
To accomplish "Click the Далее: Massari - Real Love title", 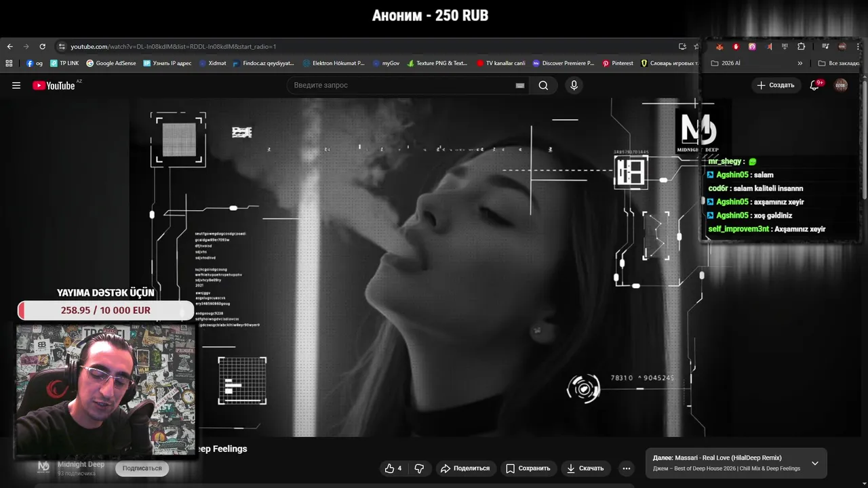I will (x=717, y=458).
